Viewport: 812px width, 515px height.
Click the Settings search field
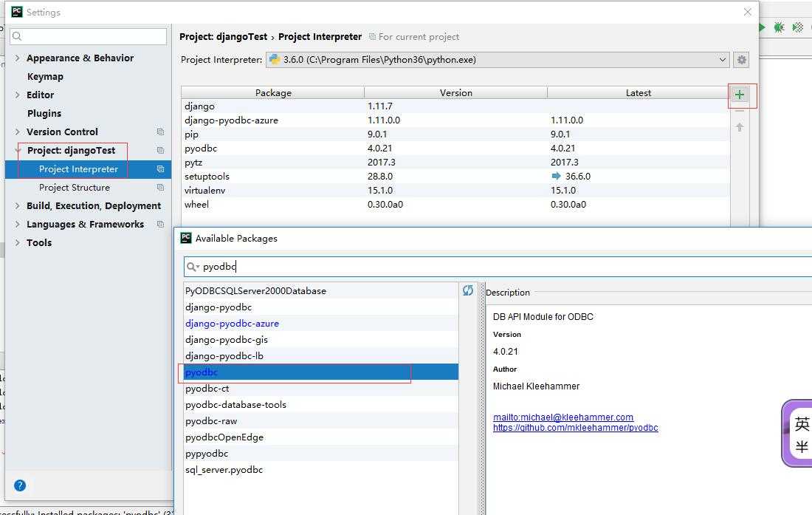point(88,36)
